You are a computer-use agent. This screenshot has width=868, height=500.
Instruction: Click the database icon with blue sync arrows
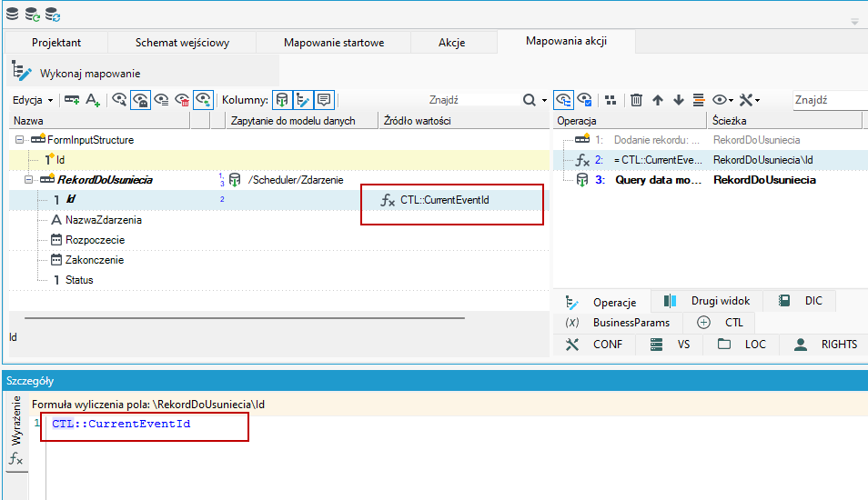(53, 15)
